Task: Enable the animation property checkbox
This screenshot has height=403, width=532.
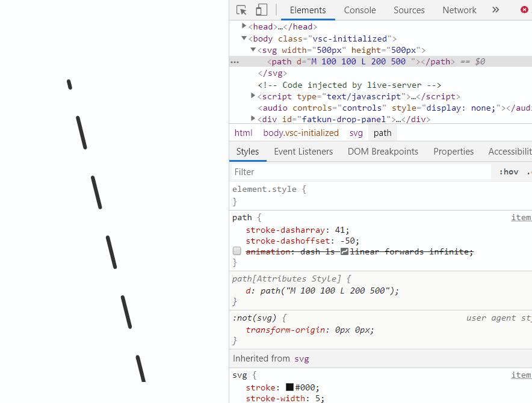Action: [x=237, y=251]
